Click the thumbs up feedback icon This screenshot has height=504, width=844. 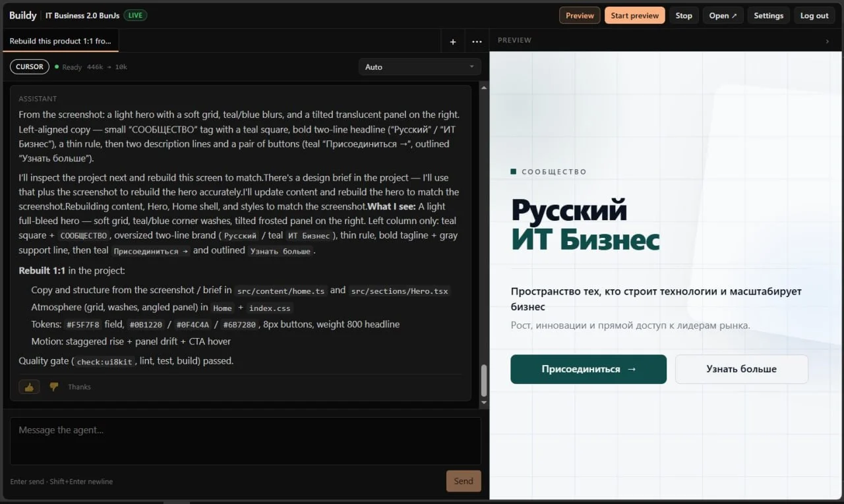(29, 387)
